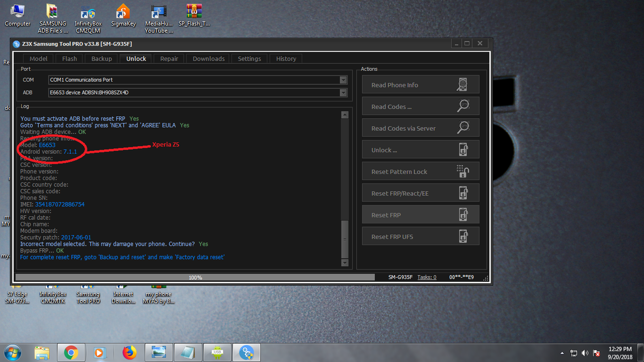
Task: Select the InfinityBox CM2QLM desktop shortcut
Action: pyautogui.click(x=88, y=19)
